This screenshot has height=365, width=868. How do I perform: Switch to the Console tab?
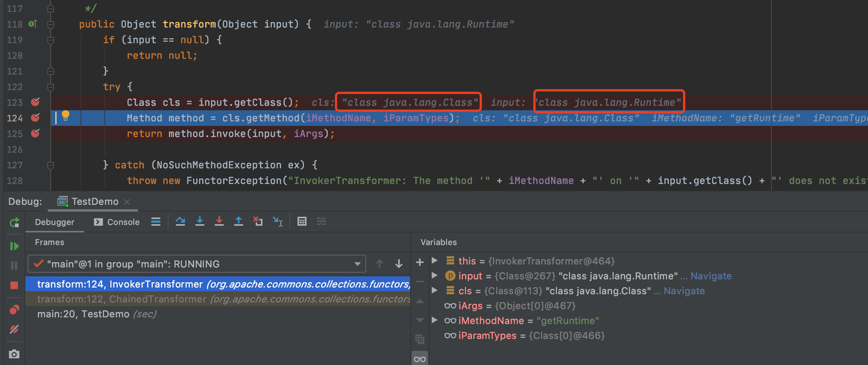click(x=117, y=222)
